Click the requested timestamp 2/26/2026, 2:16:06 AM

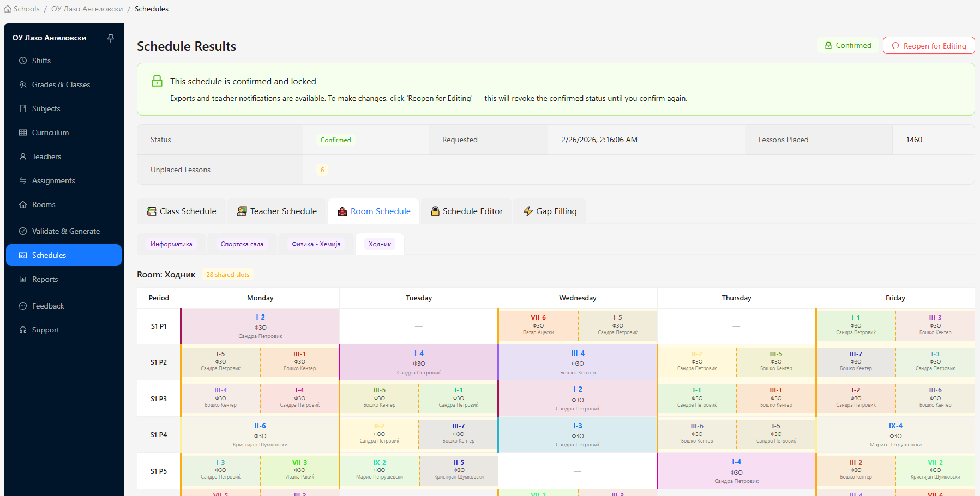[599, 140]
